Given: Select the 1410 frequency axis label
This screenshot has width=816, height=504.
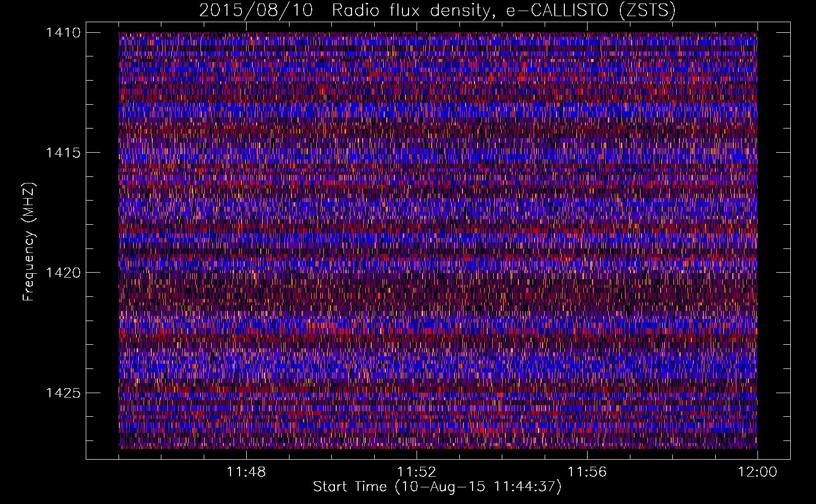Looking at the screenshot, I should [x=63, y=33].
